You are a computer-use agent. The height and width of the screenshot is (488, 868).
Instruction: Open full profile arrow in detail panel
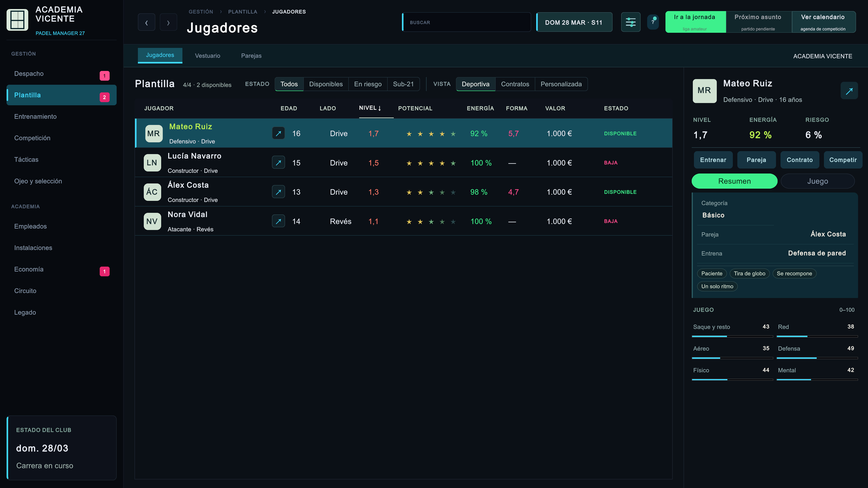pyautogui.click(x=849, y=91)
